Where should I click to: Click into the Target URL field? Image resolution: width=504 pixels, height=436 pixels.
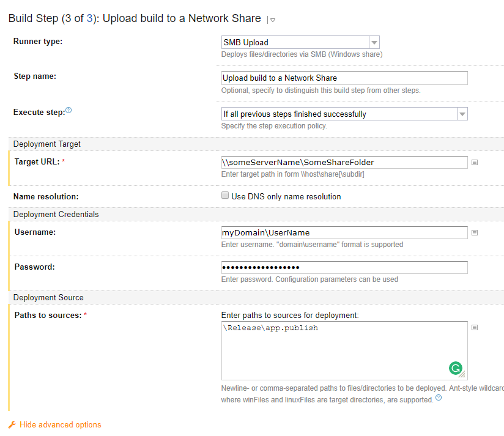click(344, 162)
